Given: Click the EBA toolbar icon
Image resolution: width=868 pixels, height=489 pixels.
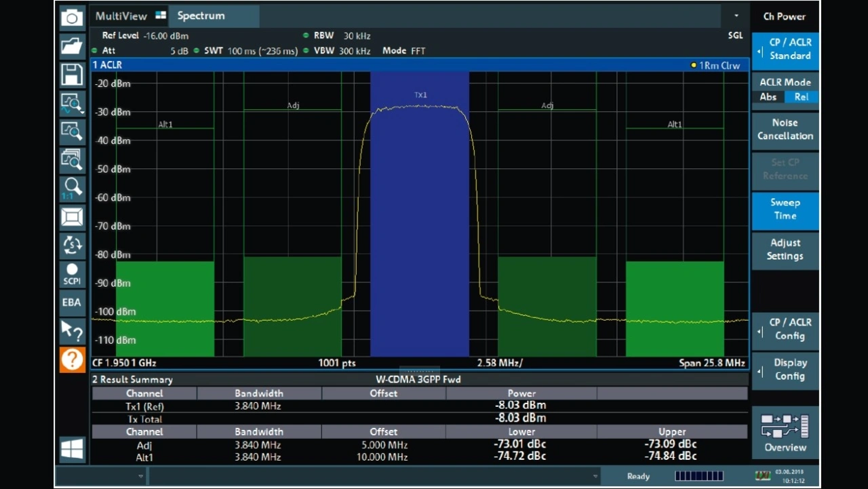Looking at the screenshot, I should tap(72, 302).
